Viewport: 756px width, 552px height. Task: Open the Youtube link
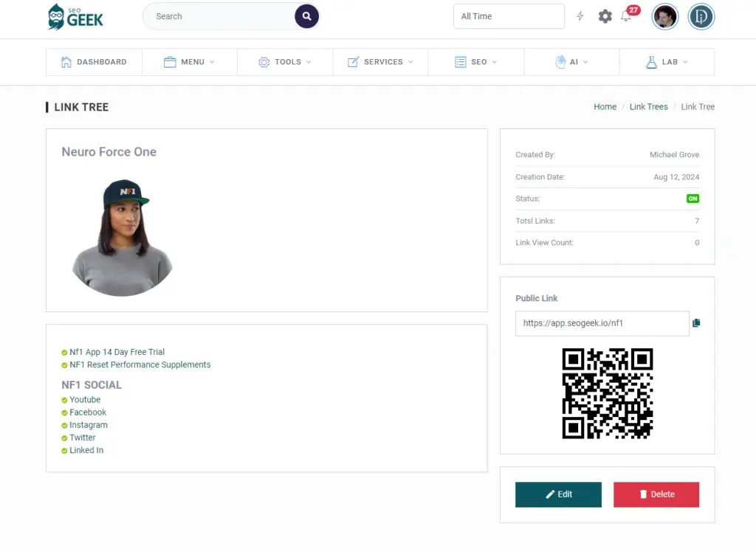85,400
